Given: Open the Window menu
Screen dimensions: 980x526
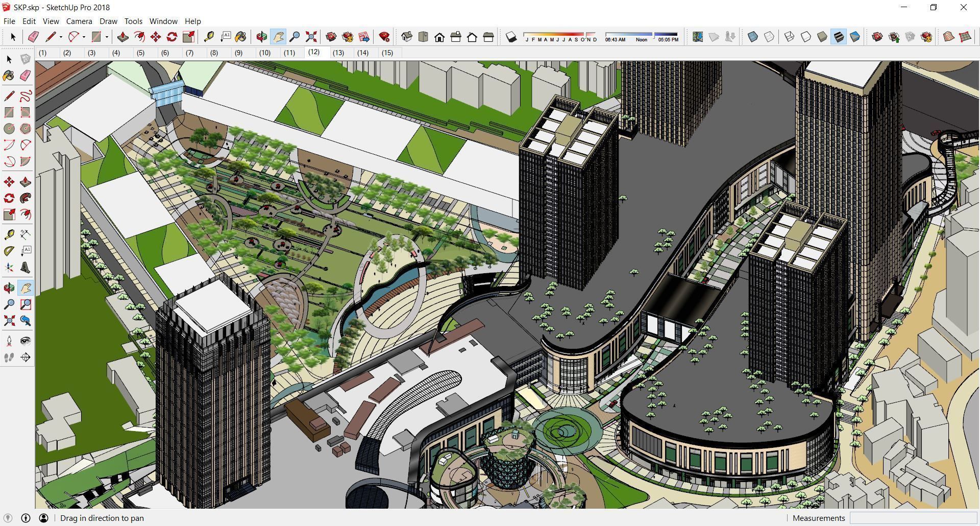Looking at the screenshot, I should [163, 21].
